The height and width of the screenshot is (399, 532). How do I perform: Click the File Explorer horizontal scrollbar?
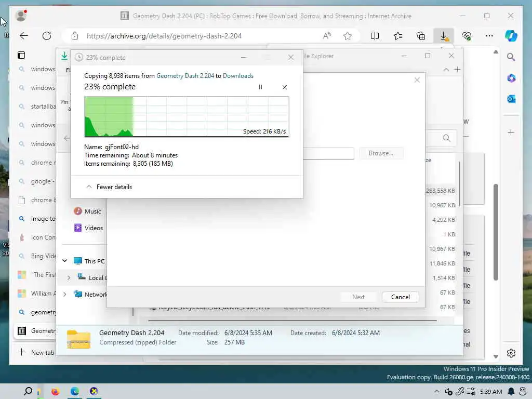tap(292, 320)
